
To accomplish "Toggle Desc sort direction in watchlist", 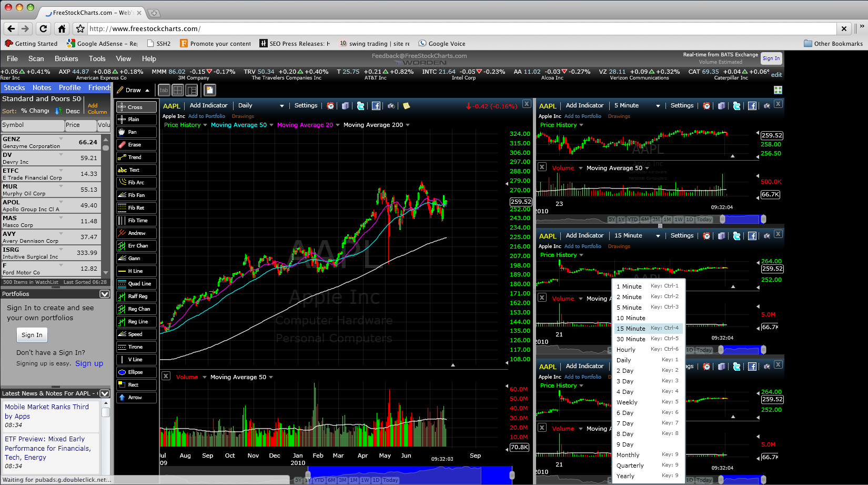I will point(68,111).
